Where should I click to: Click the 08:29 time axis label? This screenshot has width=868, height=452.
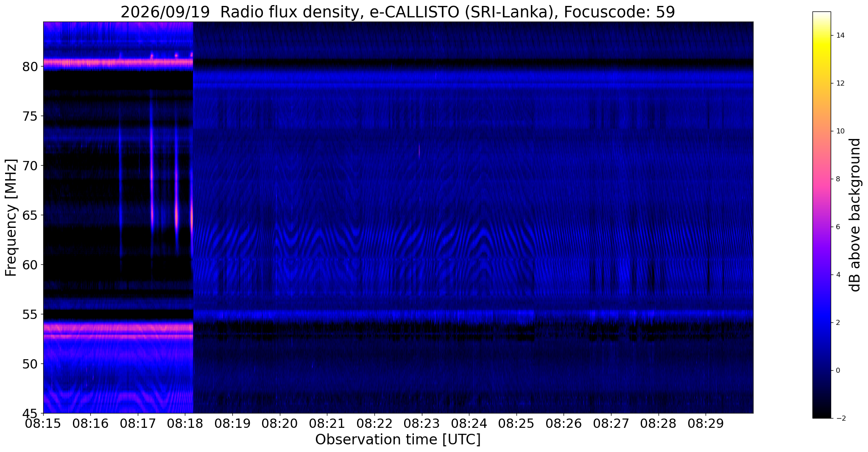[706, 423]
